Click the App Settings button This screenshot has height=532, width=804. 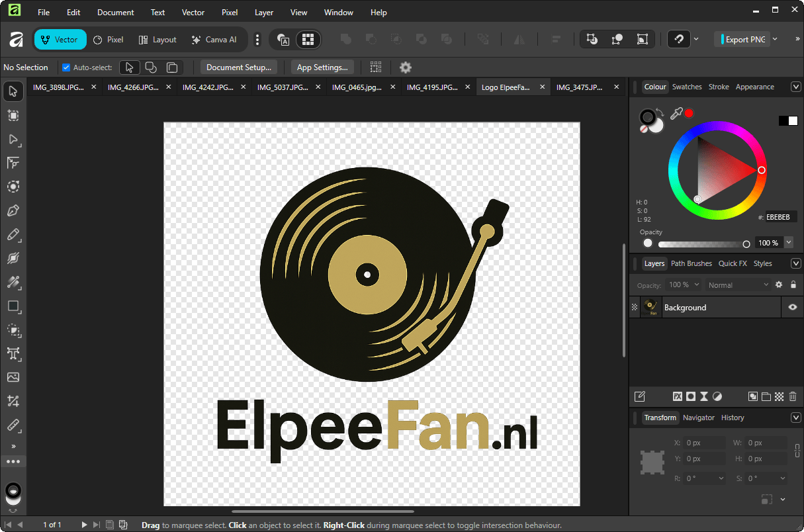(322, 67)
